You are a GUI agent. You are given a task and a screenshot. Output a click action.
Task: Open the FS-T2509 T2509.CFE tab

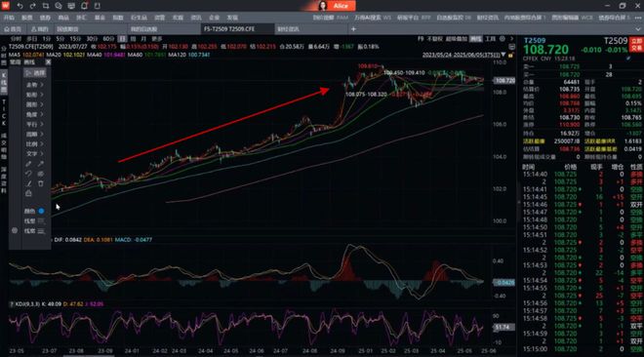point(237,29)
